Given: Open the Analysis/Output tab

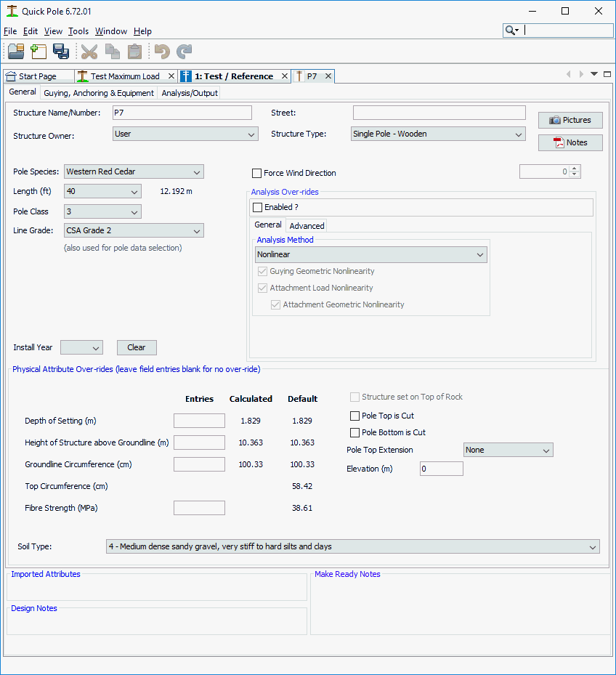Looking at the screenshot, I should click(x=190, y=93).
